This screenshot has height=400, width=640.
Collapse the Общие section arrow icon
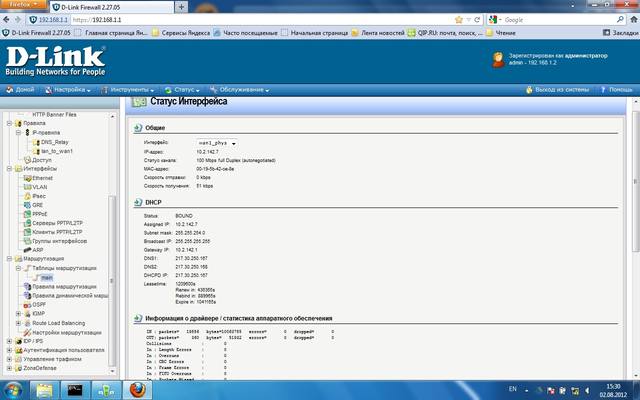(x=138, y=128)
